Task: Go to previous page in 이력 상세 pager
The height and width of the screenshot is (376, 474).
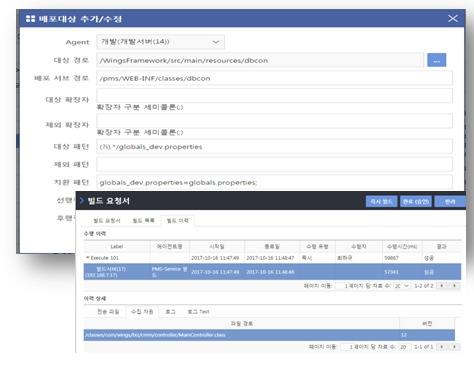Action: (x=442, y=347)
